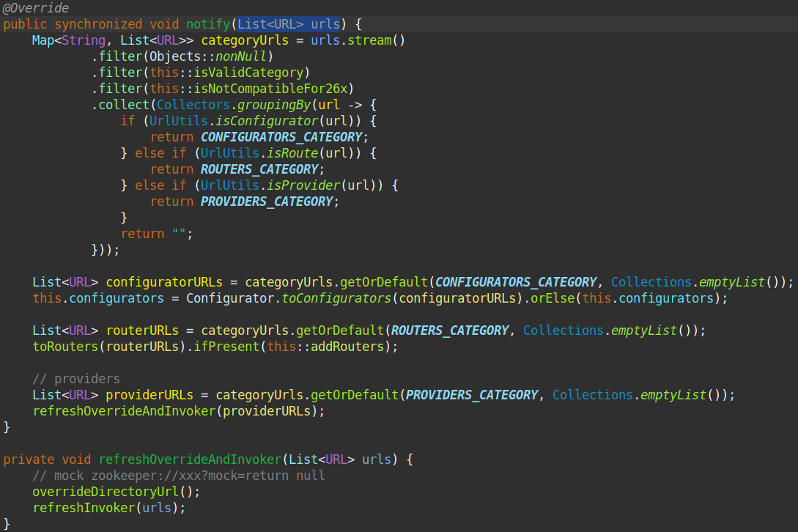Click the orElse call
The image size is (798, 532).
pos(553,298)
